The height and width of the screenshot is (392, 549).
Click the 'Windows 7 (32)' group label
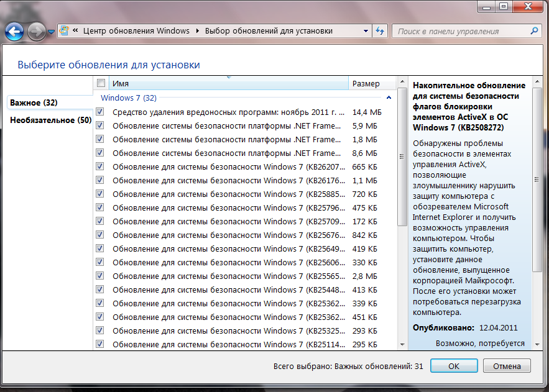(x=129, y=98)
